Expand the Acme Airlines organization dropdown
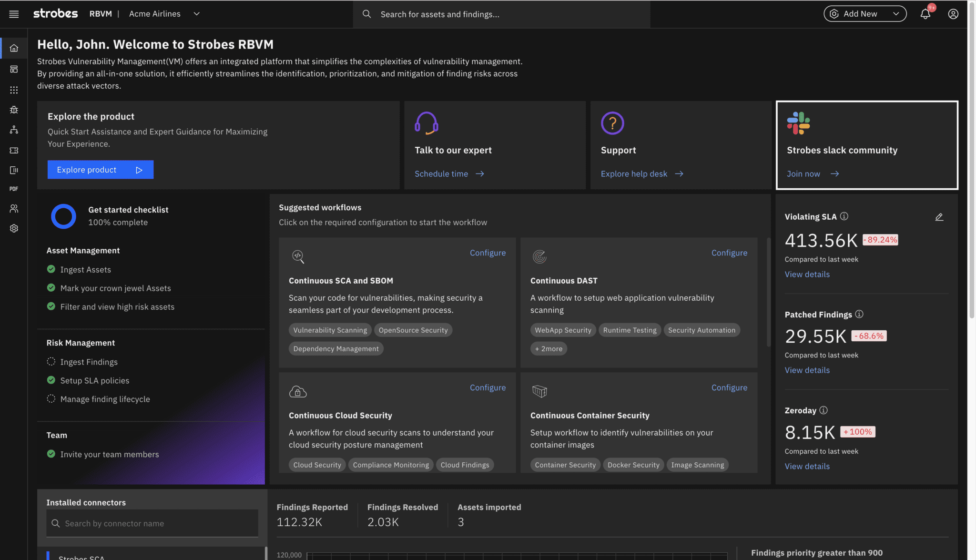Image resolution: width=976 pixels, height=560 pixels. [x=196, y=14]
